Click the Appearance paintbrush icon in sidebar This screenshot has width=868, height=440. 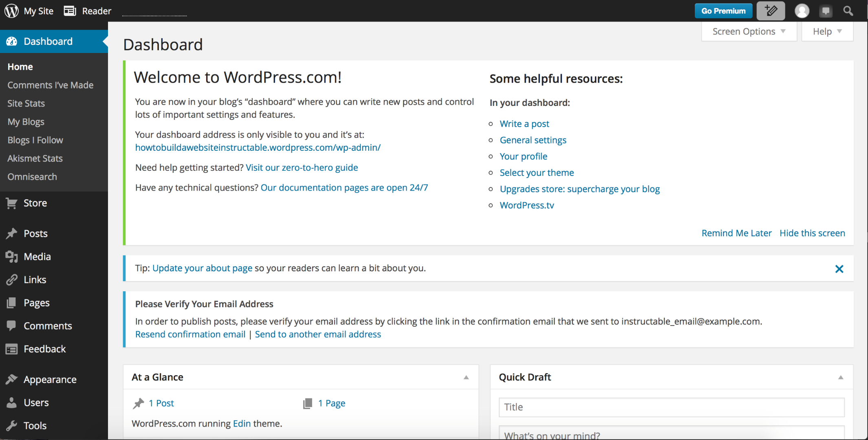[x=12, y=379]
